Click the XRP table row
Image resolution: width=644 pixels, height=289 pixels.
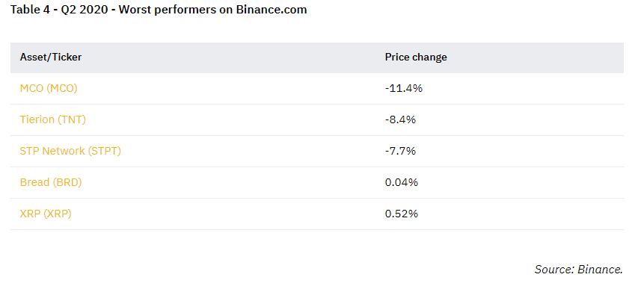317,214
